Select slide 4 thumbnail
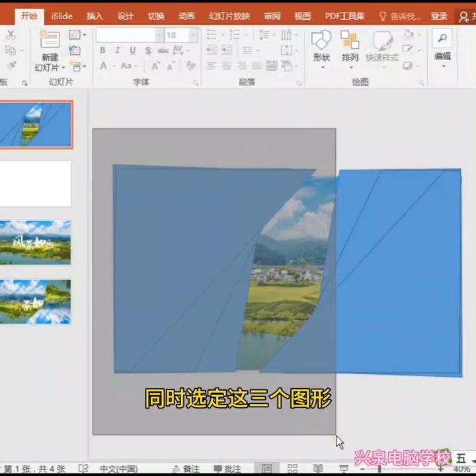Screen dimensions: 476x476 click(35, 301)
